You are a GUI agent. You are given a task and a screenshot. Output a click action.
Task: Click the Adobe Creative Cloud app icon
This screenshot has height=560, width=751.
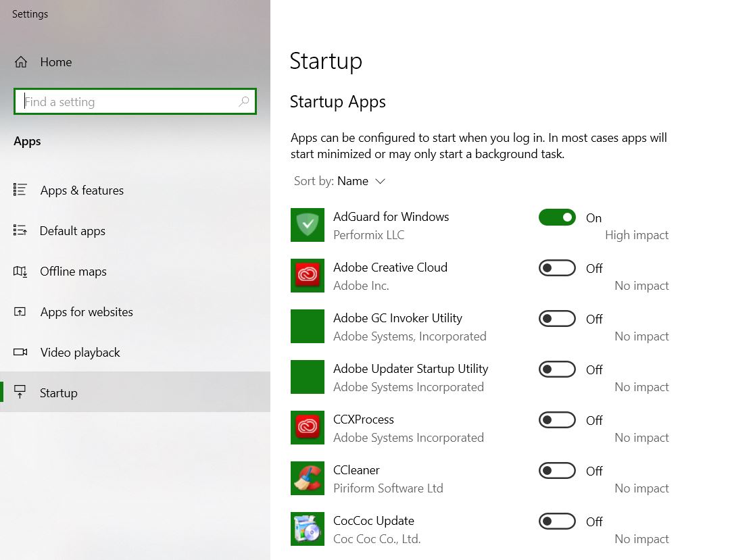308,276
